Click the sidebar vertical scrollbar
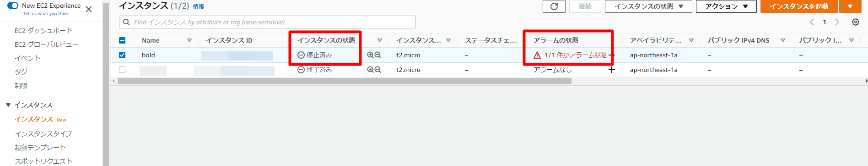 tap(106, 83)
